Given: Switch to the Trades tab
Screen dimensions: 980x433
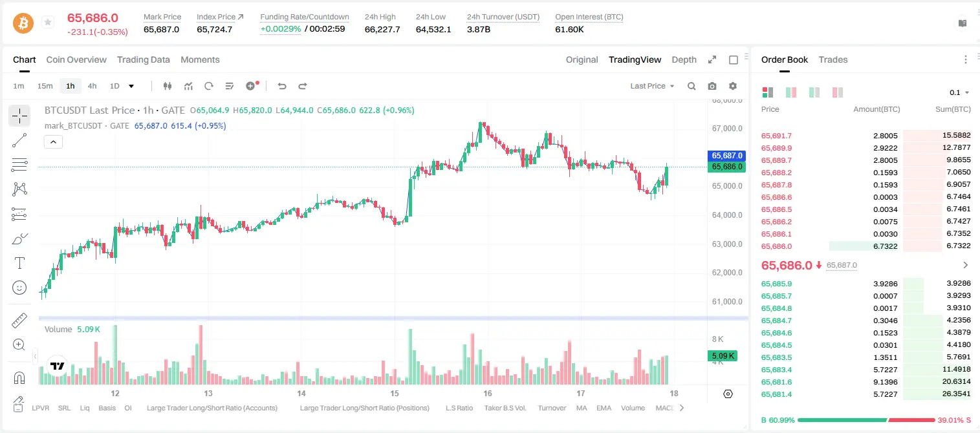Looking at the screenshot, I should 833,59.
